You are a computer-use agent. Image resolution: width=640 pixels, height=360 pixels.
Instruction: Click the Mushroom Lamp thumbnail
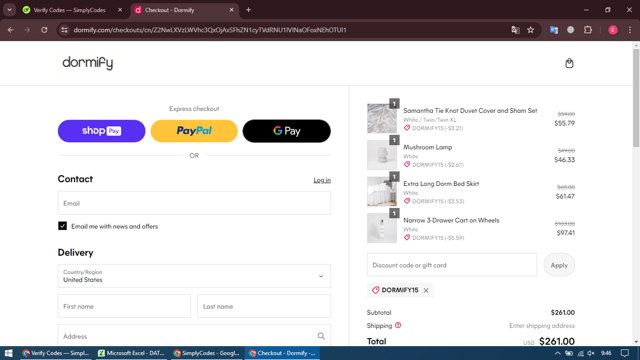click(382, 155)
